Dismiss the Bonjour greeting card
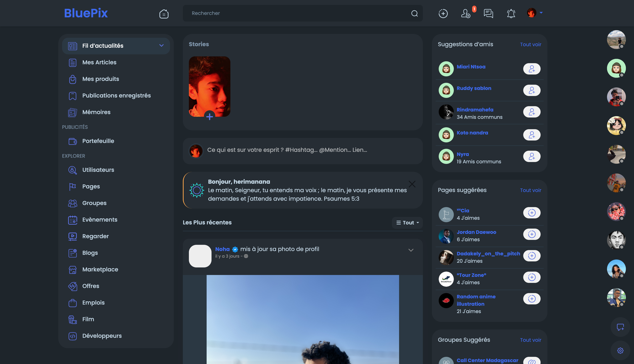The width and height of the screenshot is (634, 364). 412,184
